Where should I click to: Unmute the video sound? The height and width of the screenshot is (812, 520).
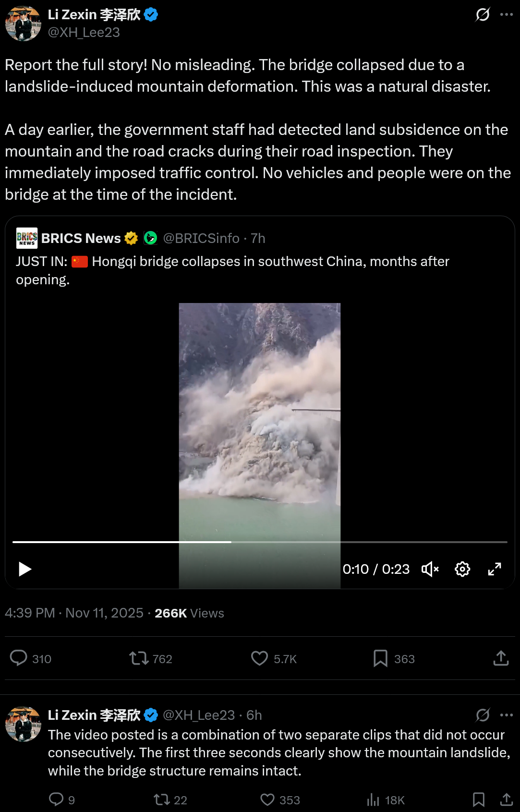click(430, 569)
